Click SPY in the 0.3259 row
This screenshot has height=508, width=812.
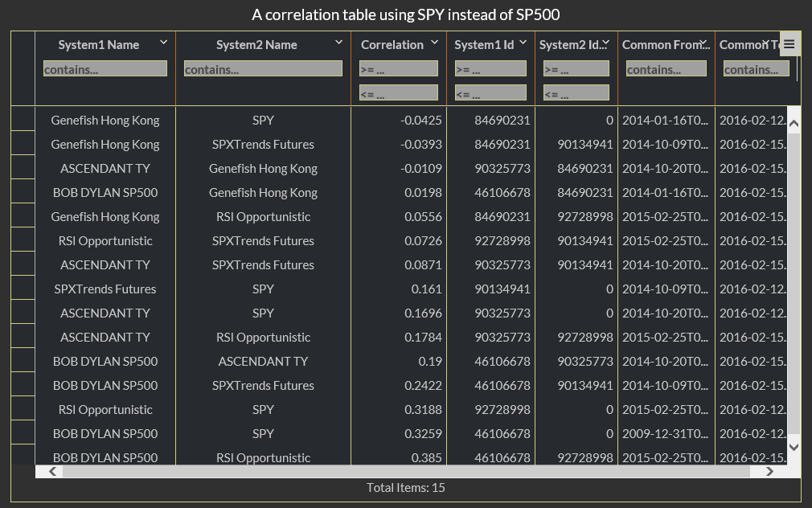pyautogui.click(x=263, y=433)
